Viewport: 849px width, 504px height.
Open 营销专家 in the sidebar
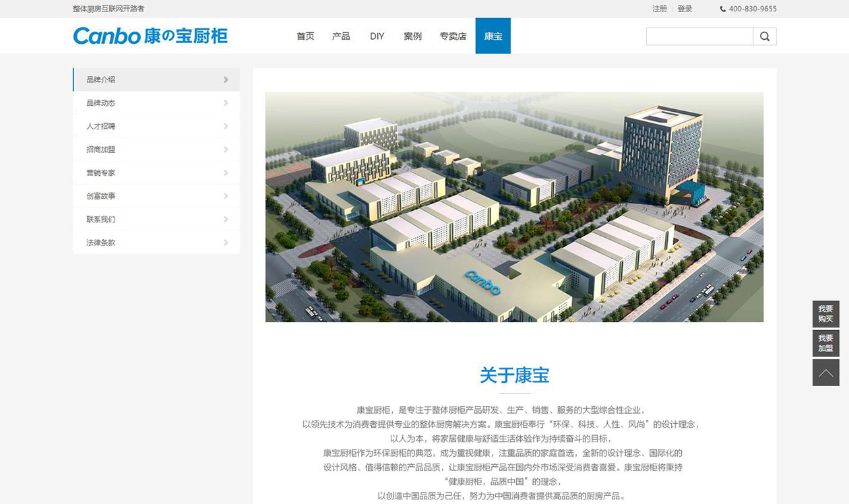coord(156,172)
